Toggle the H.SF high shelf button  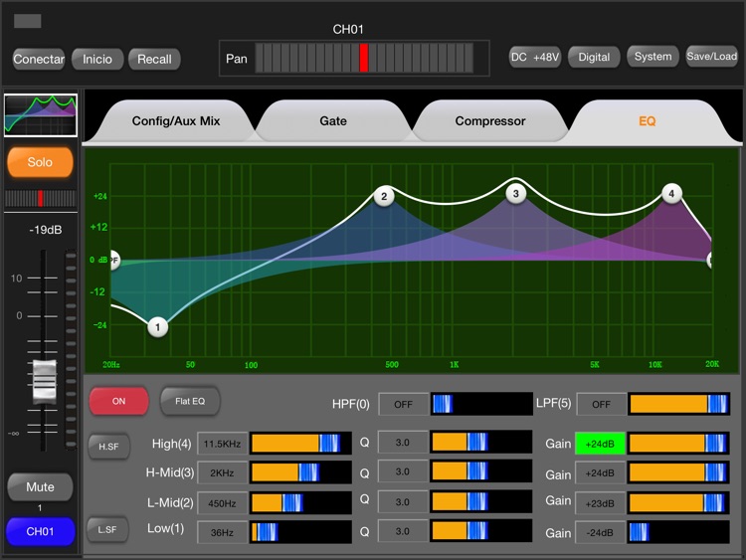pyautogui.click(x=108, y=447)
